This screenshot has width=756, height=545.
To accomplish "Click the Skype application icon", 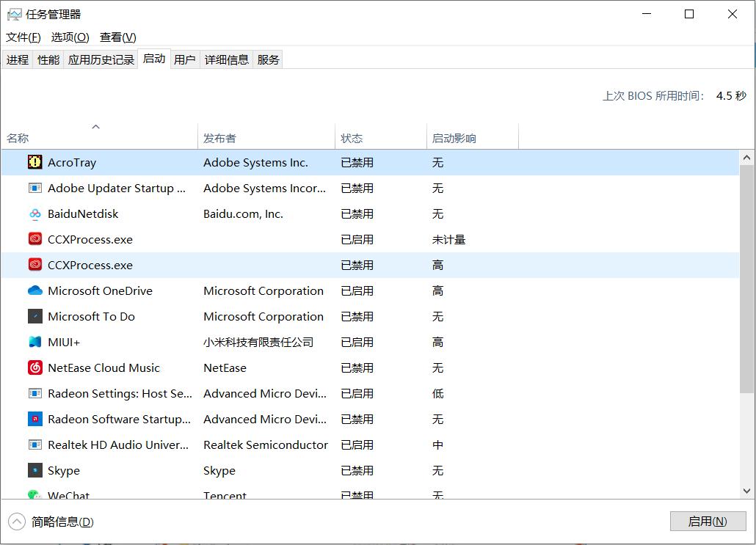I will tap(34, 470).
